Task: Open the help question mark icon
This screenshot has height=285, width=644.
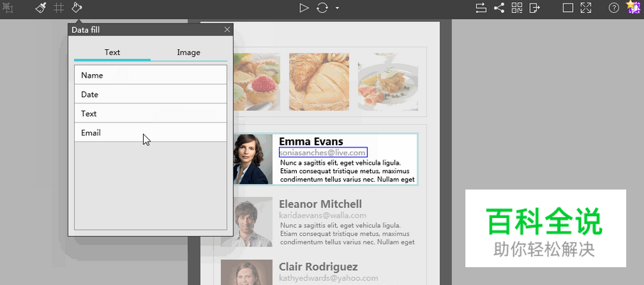Action: (613, 8)
